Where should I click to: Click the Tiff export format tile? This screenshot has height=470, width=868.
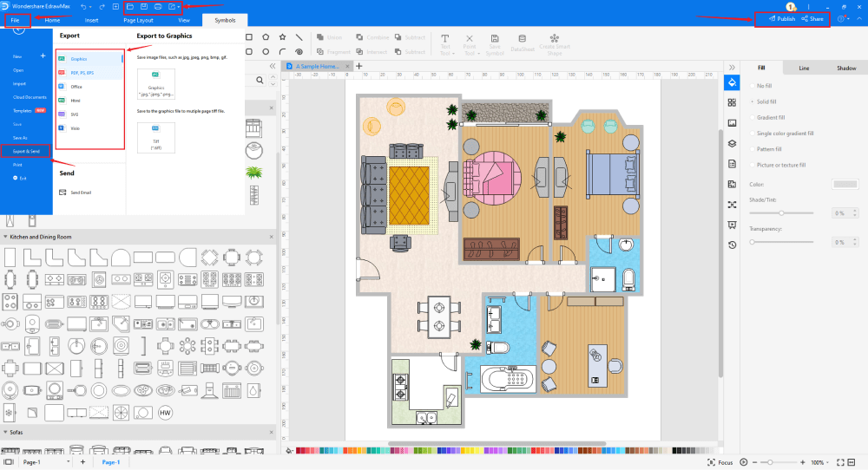[x=156, y=138]
